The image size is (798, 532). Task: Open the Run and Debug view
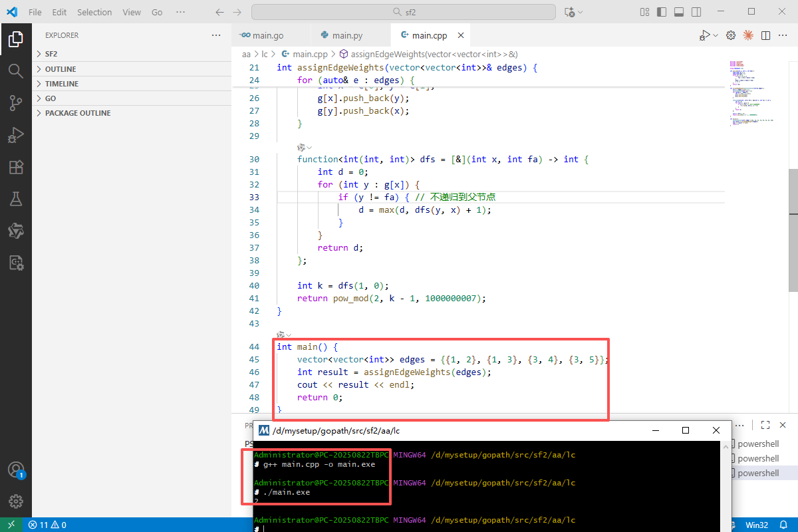[16, 135]
